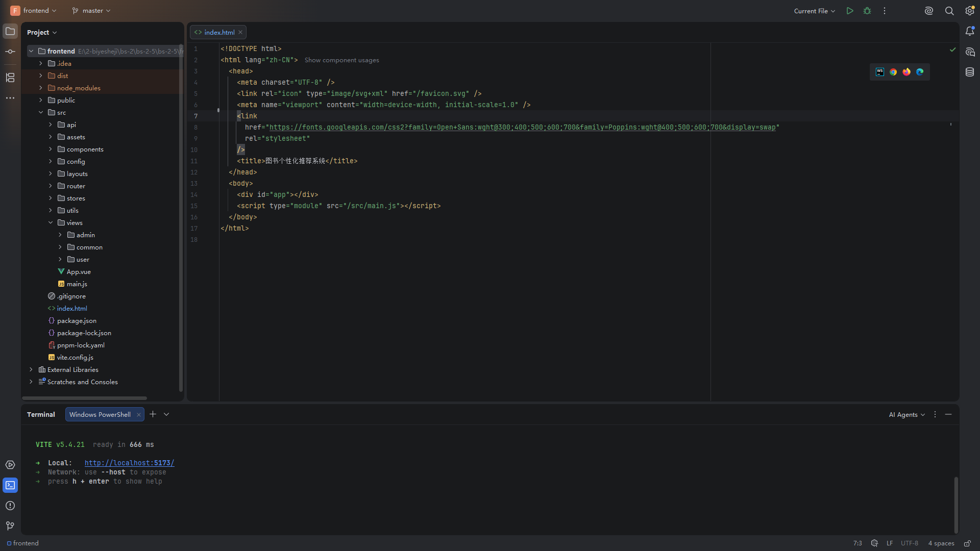The width and height of the screenshot is (980, 551).
Task: Open the Problems tool window
Action: [10, 506]
